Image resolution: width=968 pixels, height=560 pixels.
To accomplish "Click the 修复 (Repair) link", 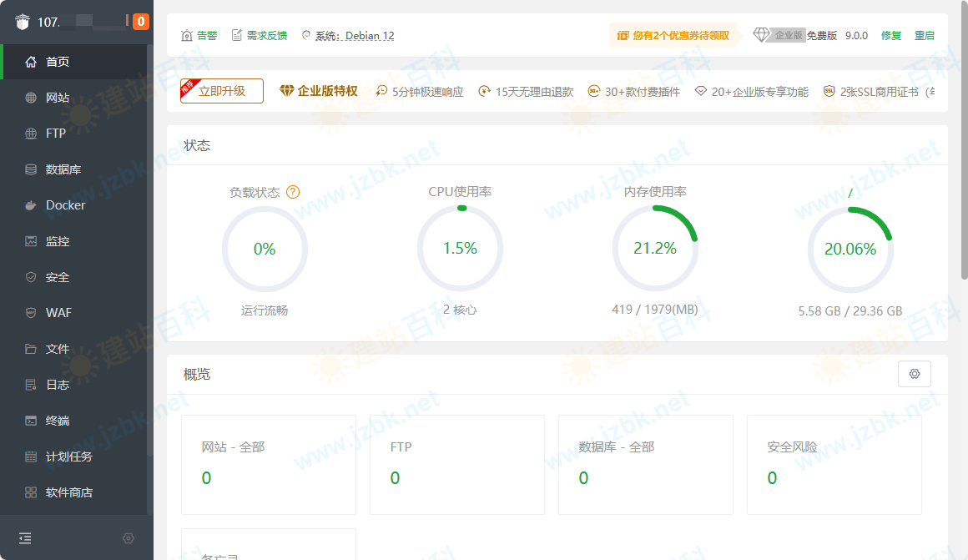I will (891, 36).
